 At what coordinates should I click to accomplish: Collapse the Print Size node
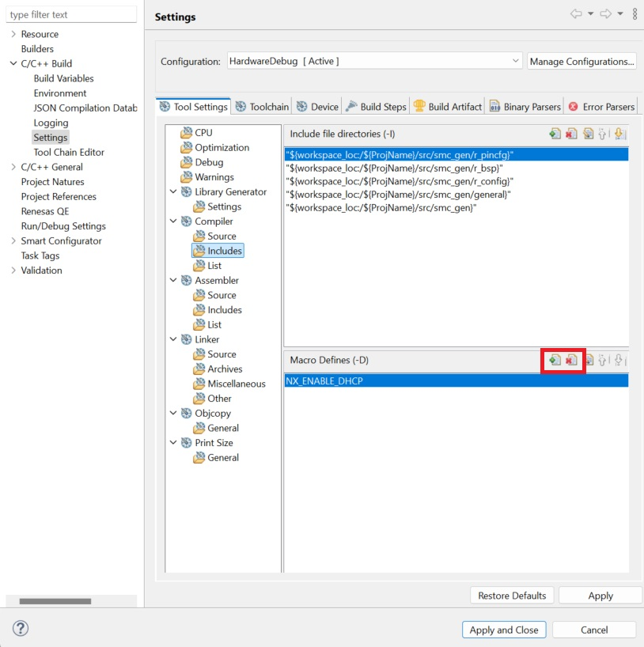[x=173, y=443]
